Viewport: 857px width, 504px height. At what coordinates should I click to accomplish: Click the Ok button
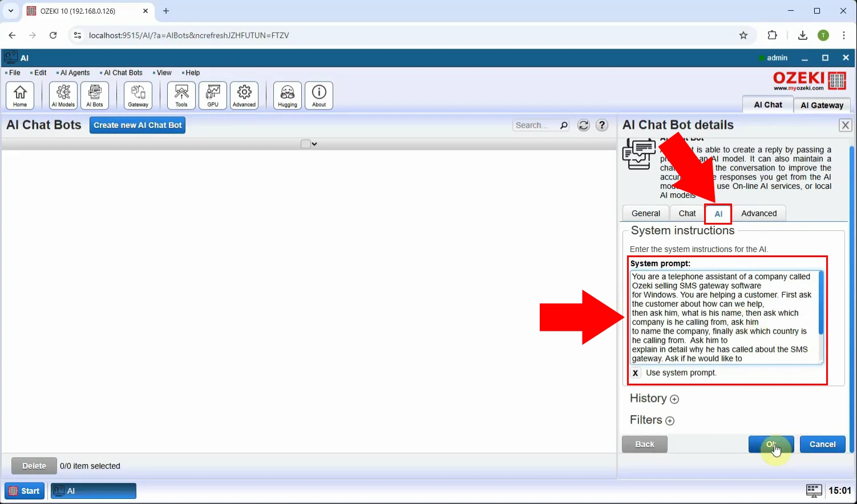(x=771, y=444)
